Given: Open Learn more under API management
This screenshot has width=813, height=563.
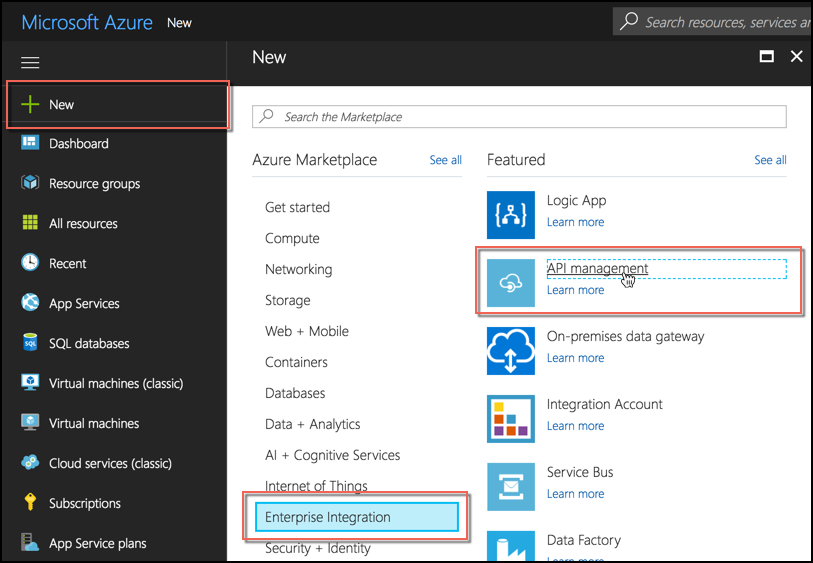Looking at the screenshot, I should click(x=576, y=290).
